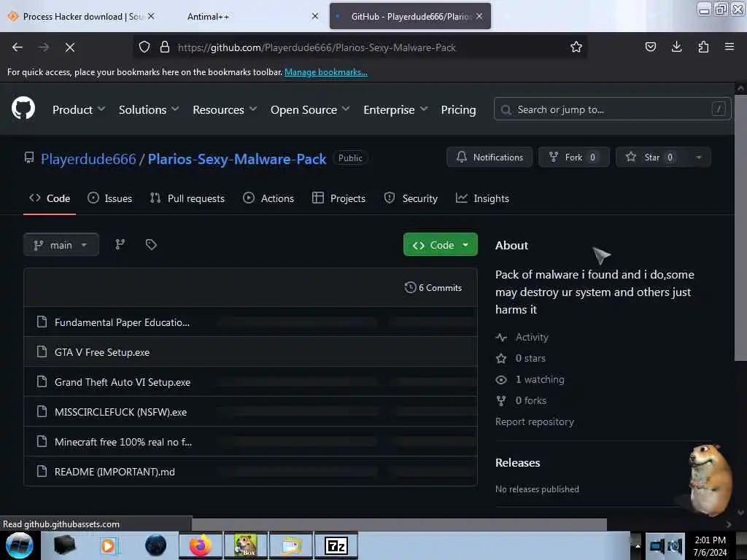The image size is (747, 560).
Task: Open the Windows Start orb
Action: pyautogui.click(x=19, y=545)
